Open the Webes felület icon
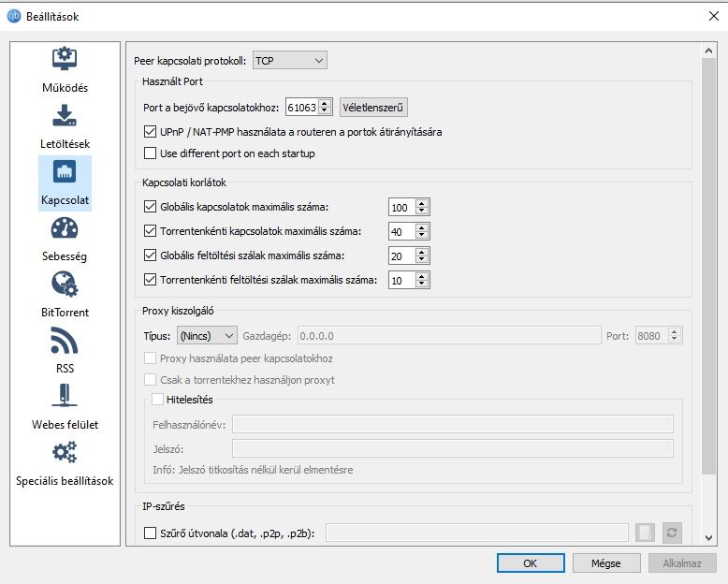This screenshot has width=728, height=584. pos(65,395)
